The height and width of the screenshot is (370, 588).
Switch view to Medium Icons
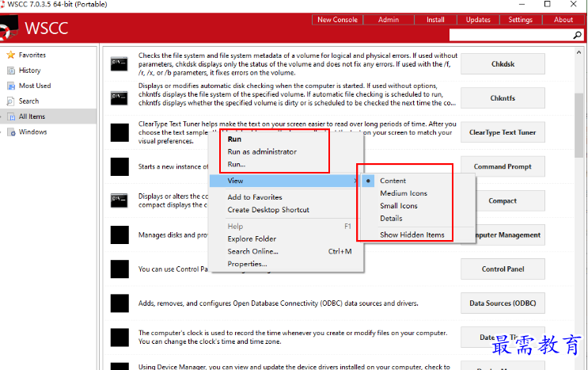[403, 193]
